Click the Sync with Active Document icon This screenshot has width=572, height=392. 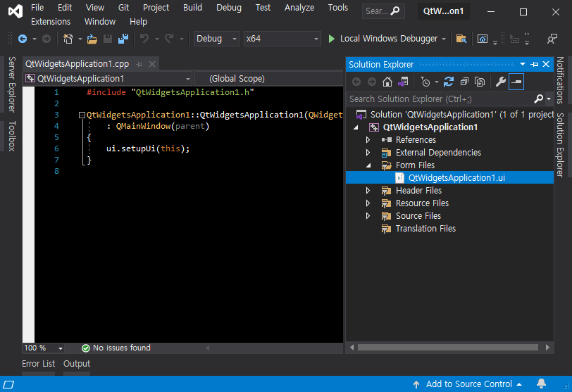tap(448, 82)
